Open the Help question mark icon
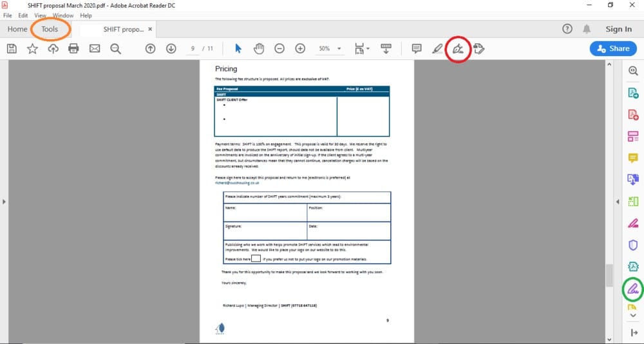The width and height of the screenshot is (644, 344). [567, 29]
